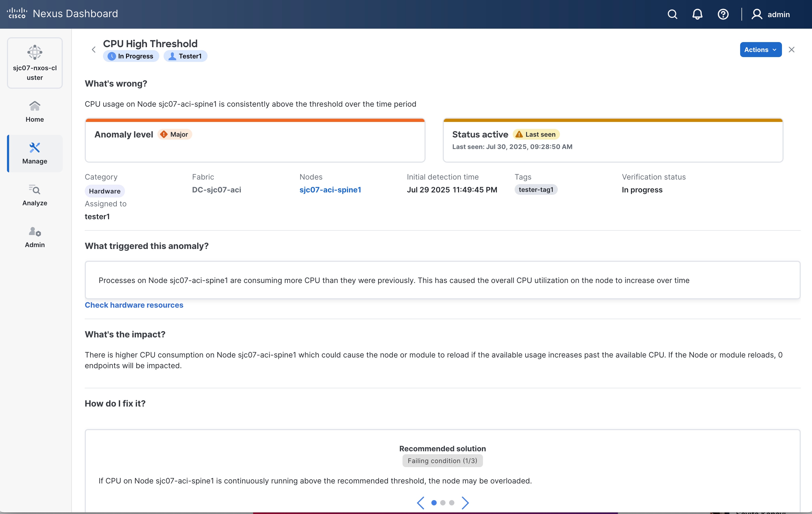This screenshot has height=514, width=812.
Task: Click the In progress verification status
Action: (642, 189)
